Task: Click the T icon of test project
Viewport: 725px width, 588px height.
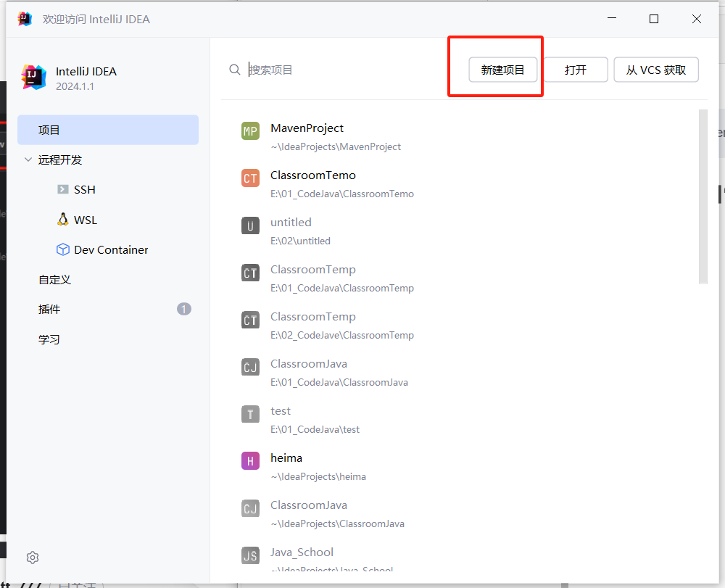Action: 251,414
